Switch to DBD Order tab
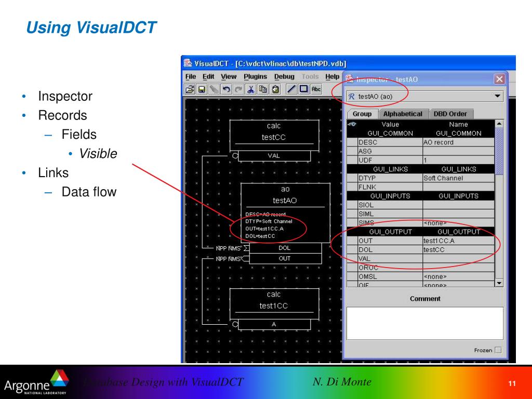 click(450, 114)
